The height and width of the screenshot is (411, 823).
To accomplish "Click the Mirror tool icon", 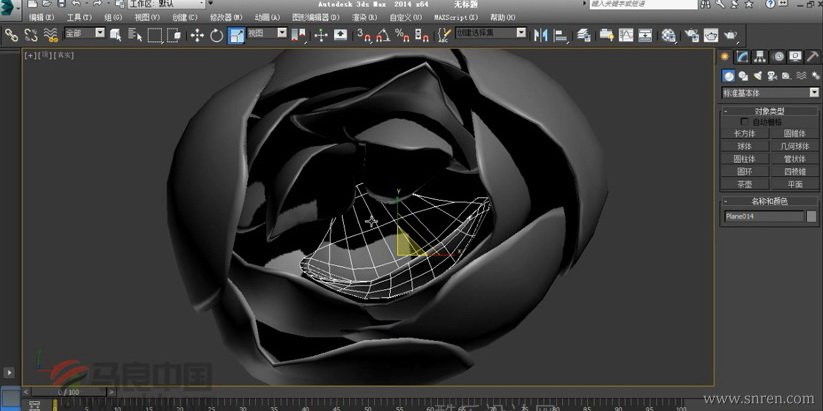I will (x=541, y=35).
